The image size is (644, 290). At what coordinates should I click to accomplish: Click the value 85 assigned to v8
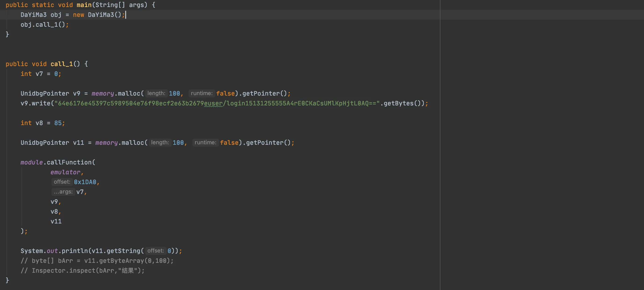58,123
